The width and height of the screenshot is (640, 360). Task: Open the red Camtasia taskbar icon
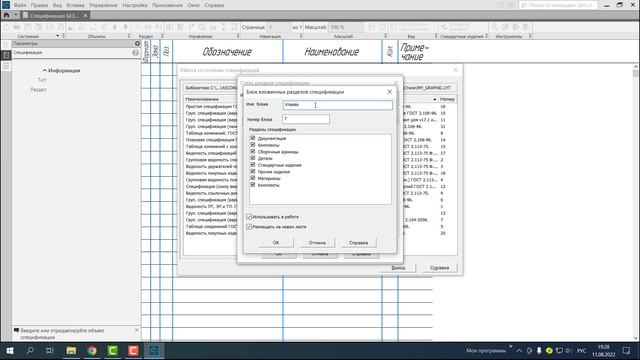[133, 351]
